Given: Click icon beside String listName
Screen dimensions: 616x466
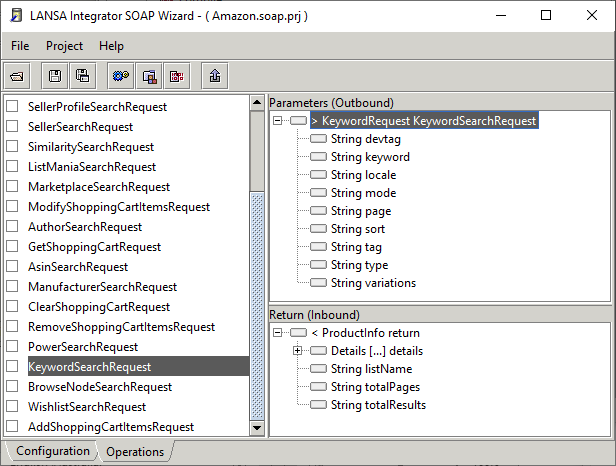Looking at the screenshot, I should (318, 369).
